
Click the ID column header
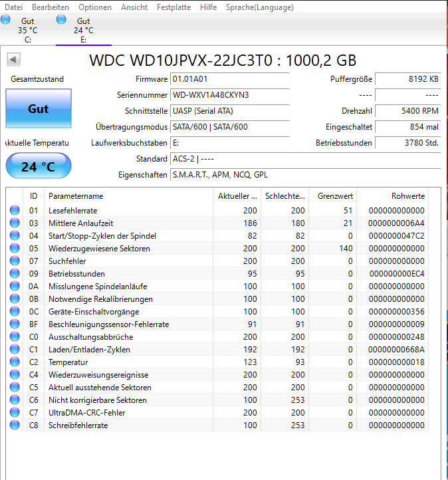(34, 196)
